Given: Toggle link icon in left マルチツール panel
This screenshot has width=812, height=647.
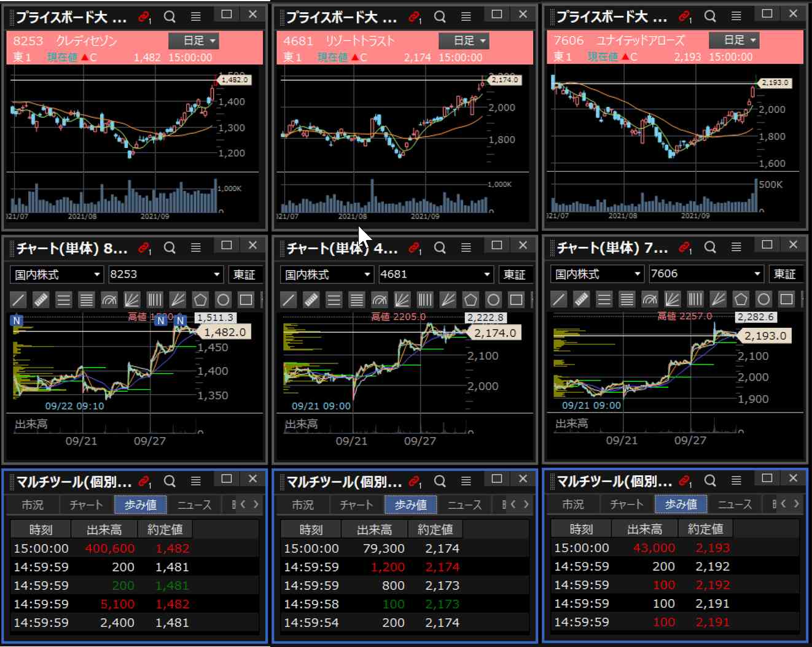Looking at the screenshot, I should pos(144,481).
